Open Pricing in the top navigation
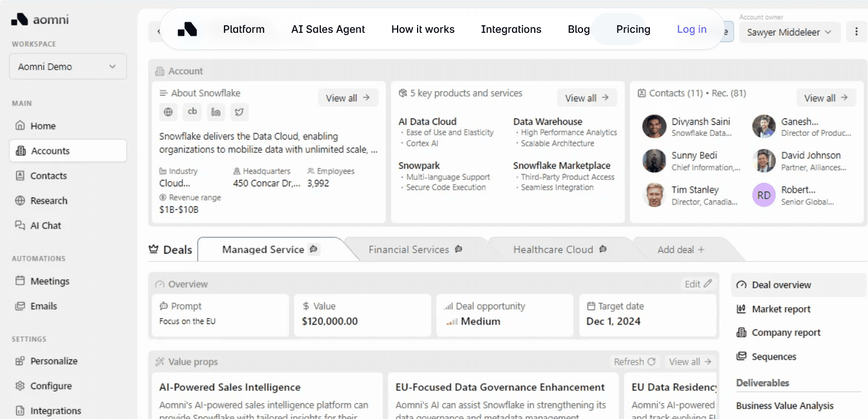 pyautogui.click(x=633, y=29)
